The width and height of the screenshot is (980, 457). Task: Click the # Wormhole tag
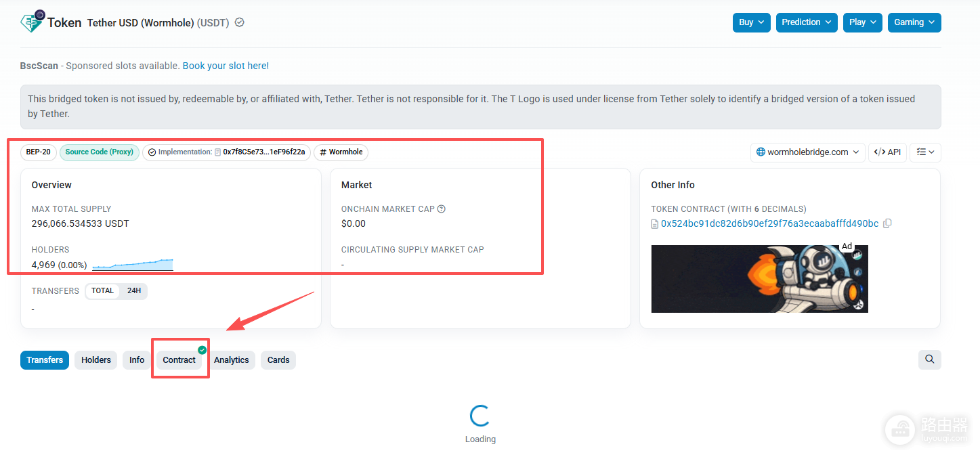341,152
